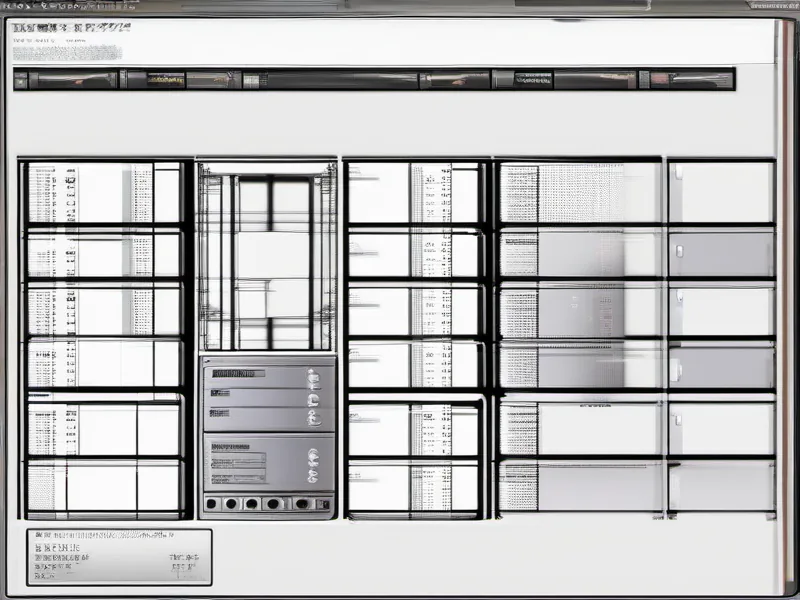Toggle the top indicator knob on the upper rack module
The height and width of the screenshot is (600, 800).
(311, 376)
